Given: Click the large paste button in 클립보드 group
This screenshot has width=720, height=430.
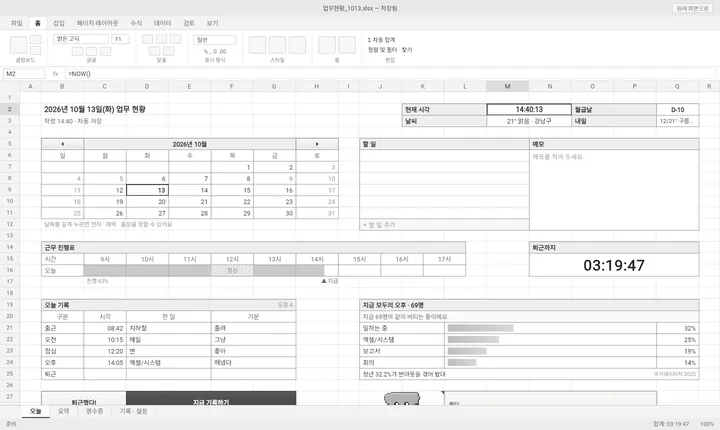Looking at the screenshot, I should coord(18,45).
